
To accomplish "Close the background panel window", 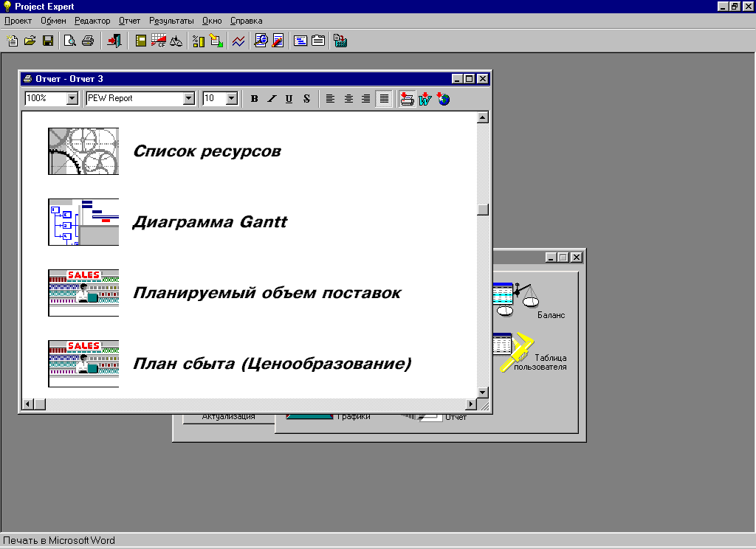I will (x=576, y=258).
